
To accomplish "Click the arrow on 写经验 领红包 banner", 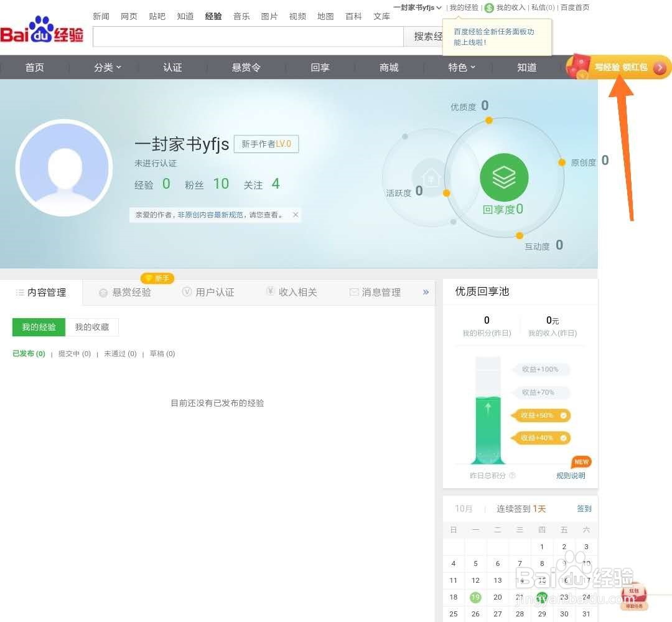I will click(x=660, y=68).
